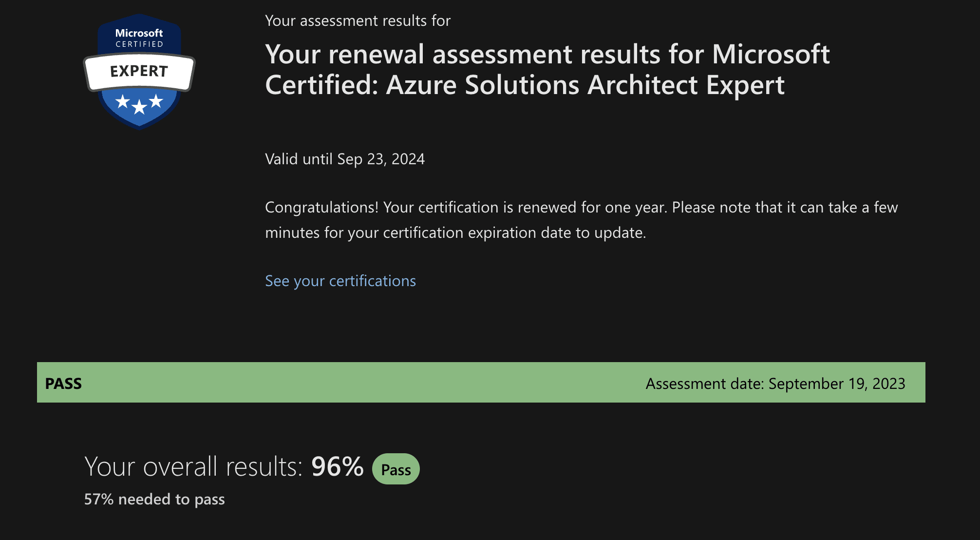Viewport: 980px width, 540px height.
Task: Click the green assessment status banner center
Action: click(481, 383)
